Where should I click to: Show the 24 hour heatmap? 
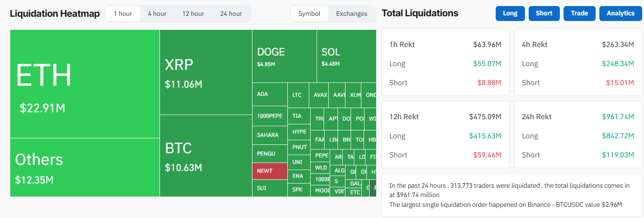pos(231,14)
